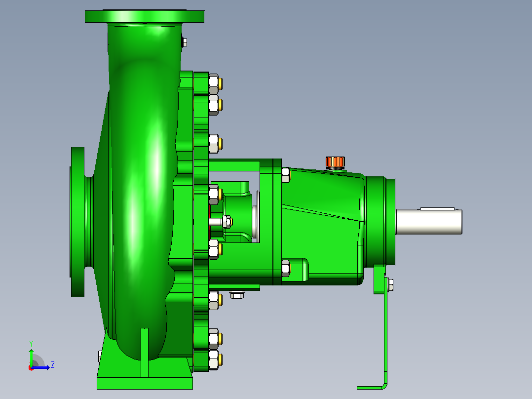Click the blue Z axis arrow of the triad
This screenshot has width=532, height=399.
(x=40, y=367)
